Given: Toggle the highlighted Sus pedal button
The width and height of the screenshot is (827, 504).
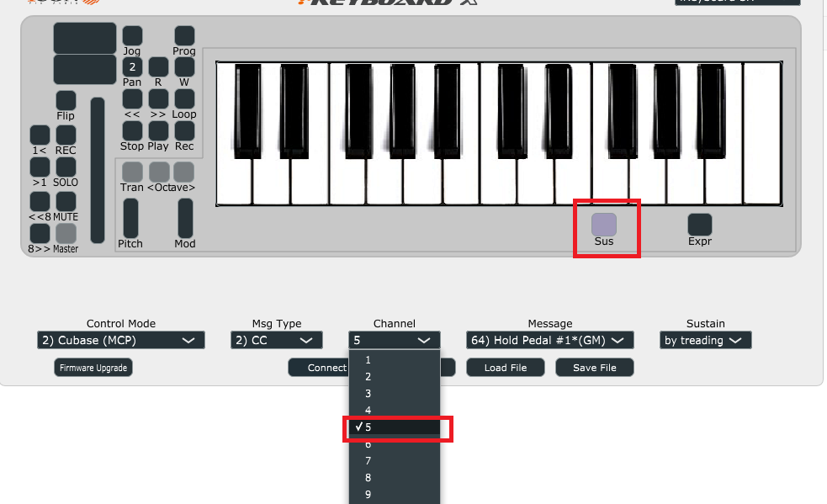Looking at the screenshot, I should click(x=604, y=225).
